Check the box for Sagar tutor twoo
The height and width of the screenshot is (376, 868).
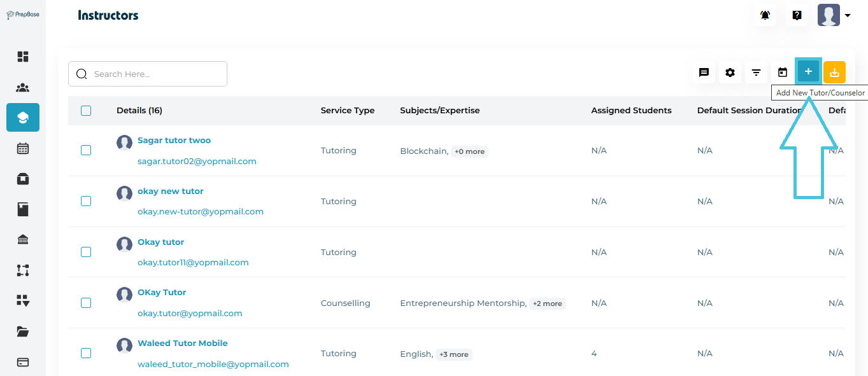[x=86, y=150]
